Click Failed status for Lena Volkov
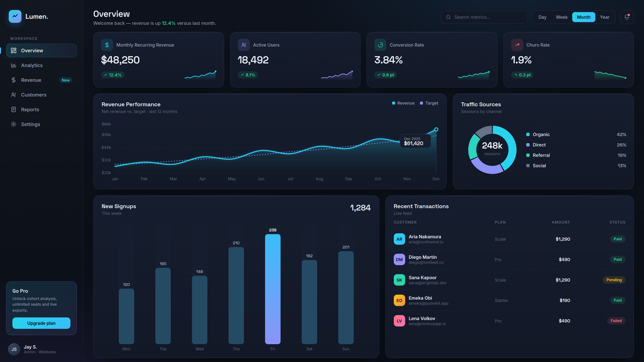 coord(616,321)
